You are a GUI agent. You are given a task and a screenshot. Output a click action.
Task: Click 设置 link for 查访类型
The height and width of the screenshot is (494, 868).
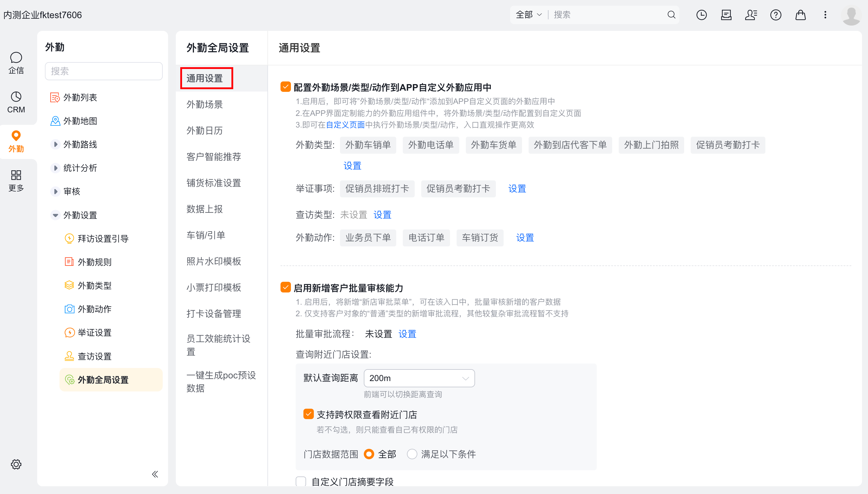382,215
